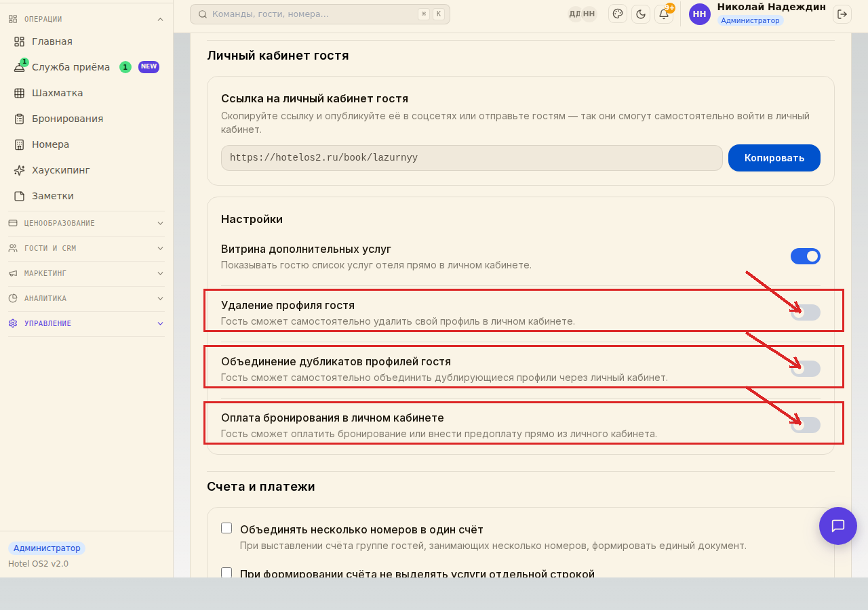This screenshot has height=610, width=868.
Task: Click the green 1 counter badge
Action: point(125,66)
